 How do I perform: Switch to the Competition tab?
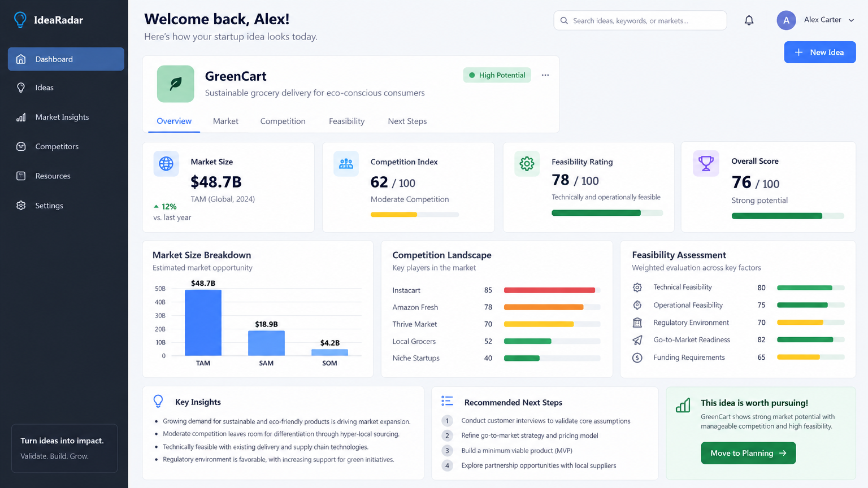pyautogui.click(x=283, y=121)
